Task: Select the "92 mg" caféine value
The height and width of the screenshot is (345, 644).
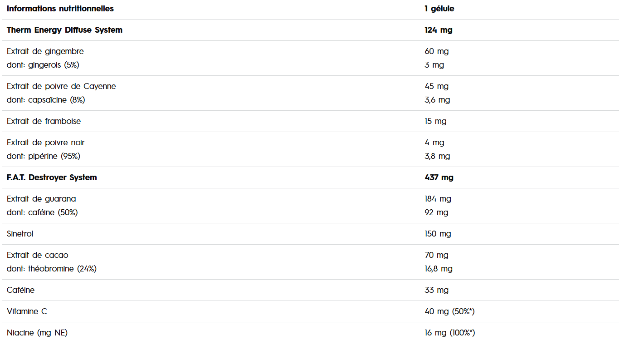Action: tap(436, 212)
